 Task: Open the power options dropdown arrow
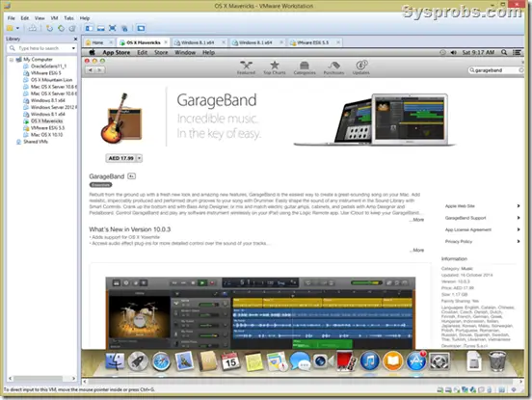pos(17,29)
